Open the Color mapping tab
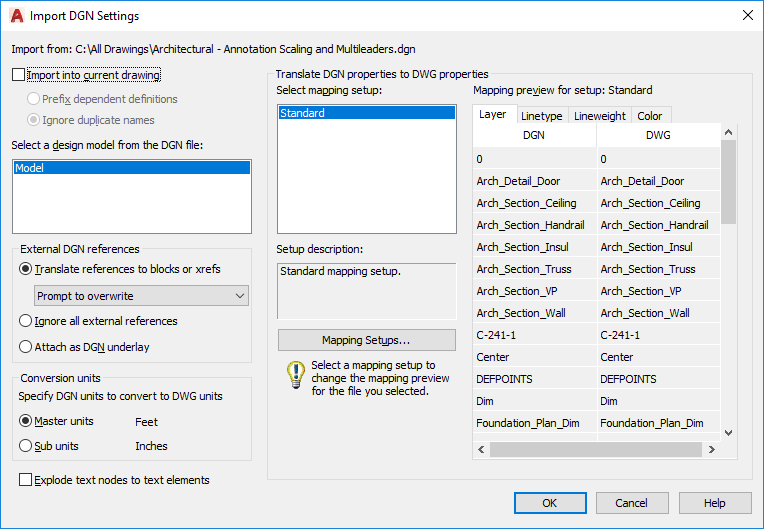Image resolution: width=764 pixels, height=529 pixels. click(650, 116)
